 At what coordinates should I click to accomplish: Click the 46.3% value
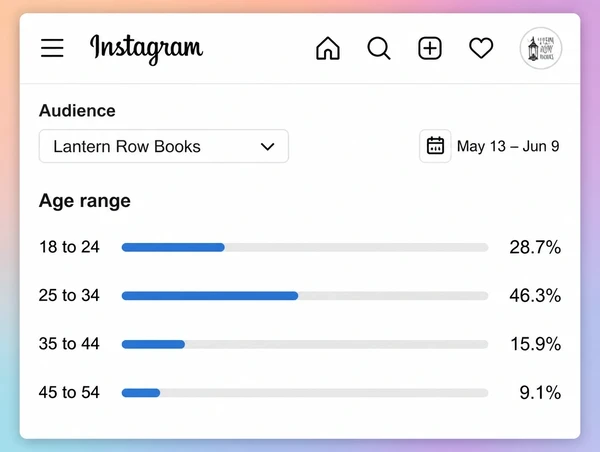535,295
